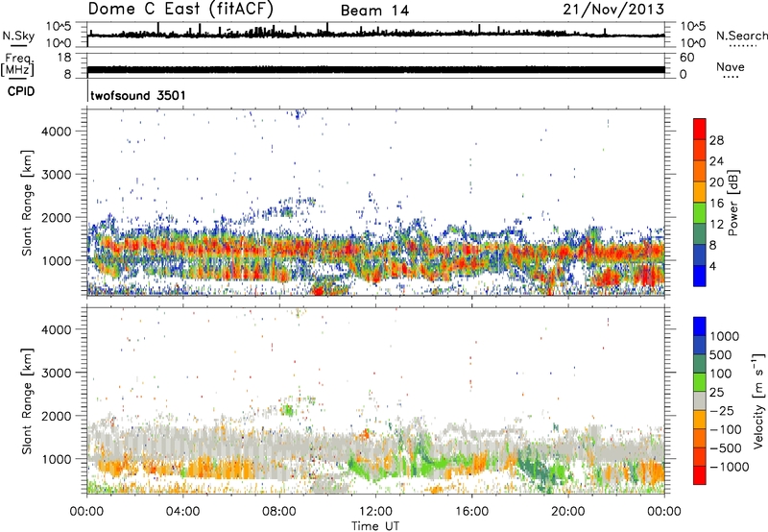Click the gray segment of Velocity color bar
768x532 pixels.
click(x=700, y=401)
